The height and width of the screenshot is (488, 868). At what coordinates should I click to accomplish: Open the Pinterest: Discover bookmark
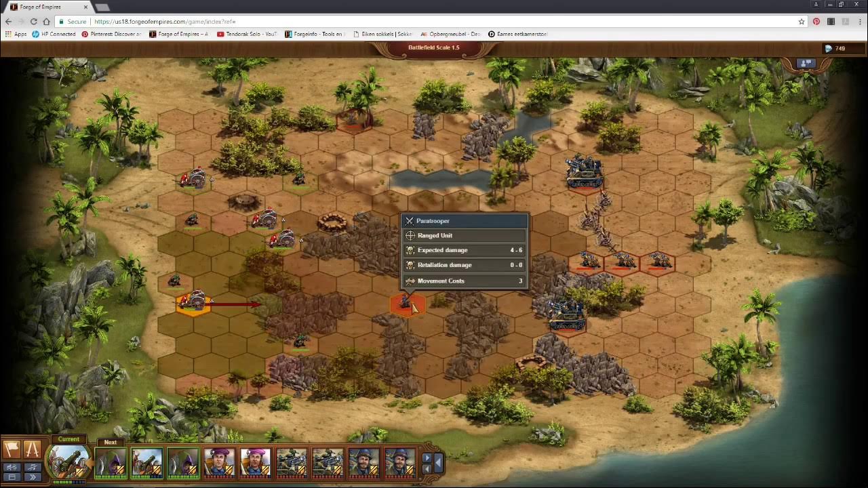tap(111, 34)
